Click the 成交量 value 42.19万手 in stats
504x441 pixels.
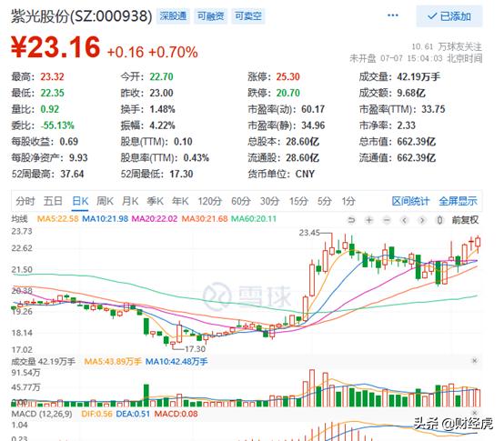click(x=418, y=76)
